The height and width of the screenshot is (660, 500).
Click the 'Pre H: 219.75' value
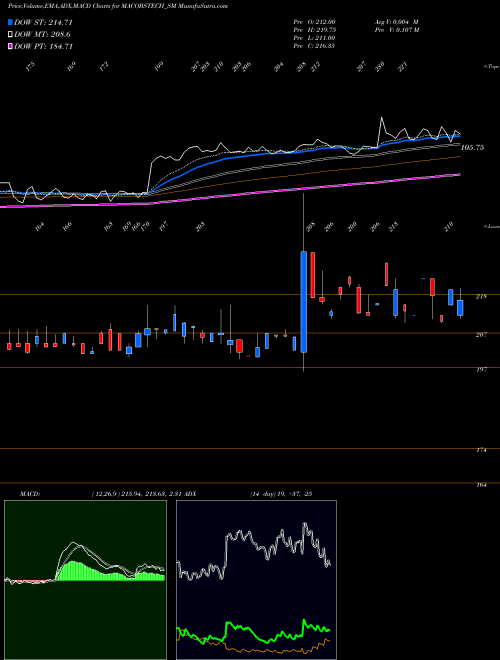point(314,30)
